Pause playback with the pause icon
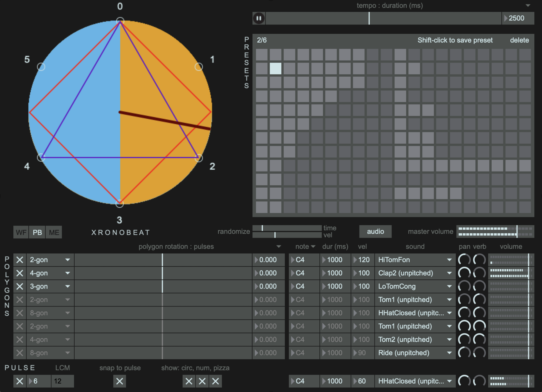 [x=259, y=18]
